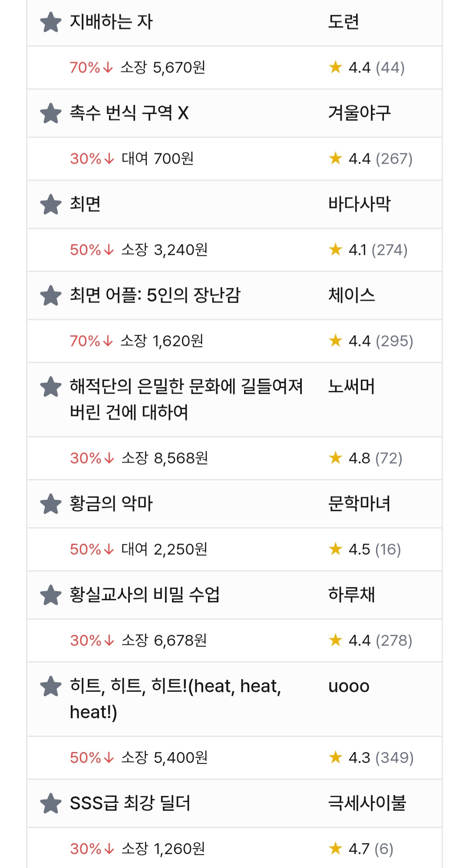Click the 대여 700원 rental price
Screen dimensions: 469x868
click(x=157, y=158)
